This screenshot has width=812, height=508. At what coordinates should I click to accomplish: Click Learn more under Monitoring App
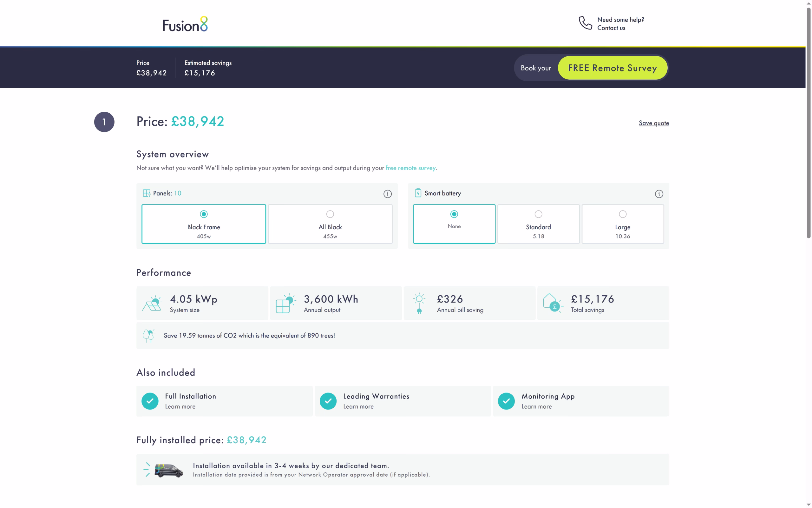pyautogui.click(x=537, y=406)
